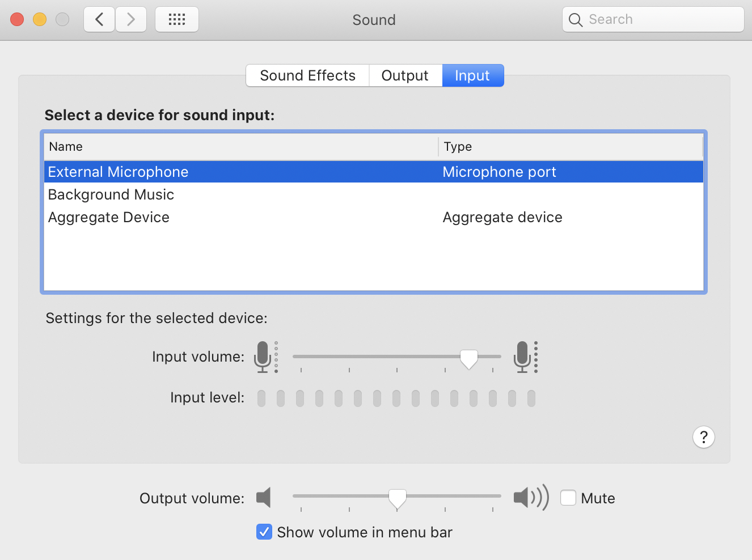The image size is (752, 560).
Task: Open help with the question mark button
Action: [x=703, y=437]
